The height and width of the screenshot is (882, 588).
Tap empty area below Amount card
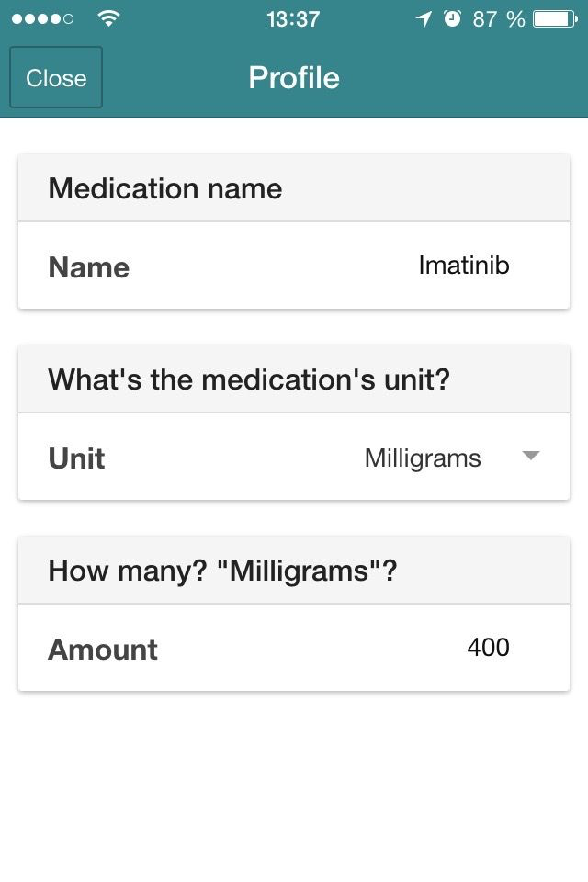[x=294, y=787]
